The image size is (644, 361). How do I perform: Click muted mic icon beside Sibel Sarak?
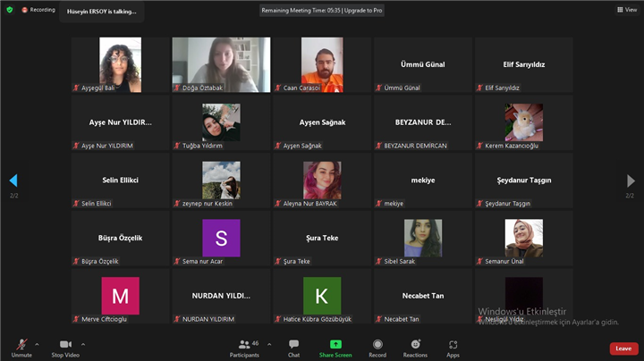point(379,261)
